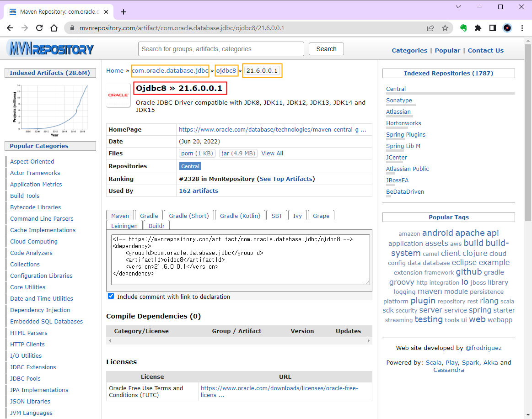Image resolution: width=532 pixels, height=419 pixels.
Task: Open the Aspect Oriented category
Action: click(32, 161)
